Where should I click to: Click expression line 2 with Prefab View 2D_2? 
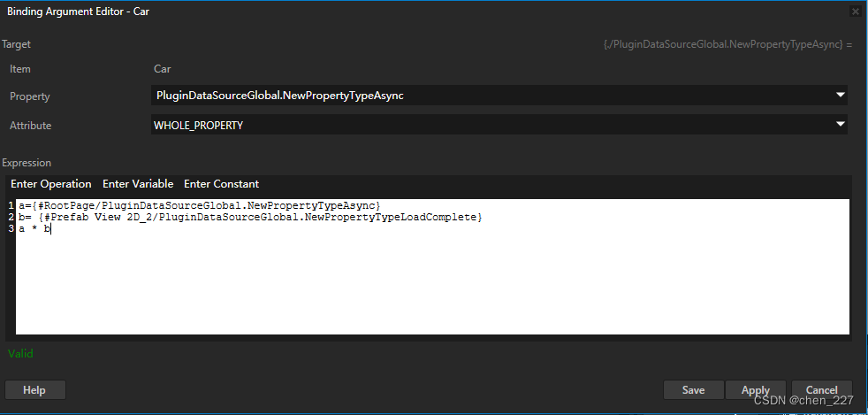tap(250, 218)
